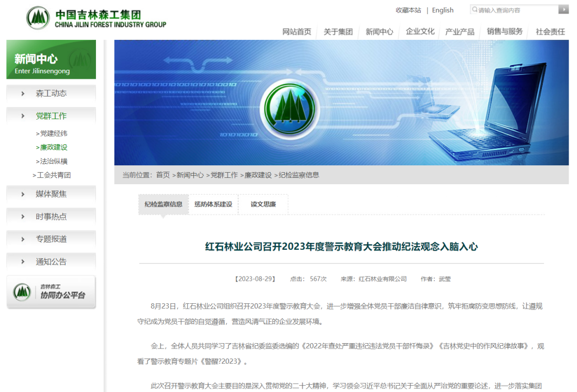Switch to the 惩防体系建设 tab
The width and height of the screenshot is (577, 392).
click(213, 204)
